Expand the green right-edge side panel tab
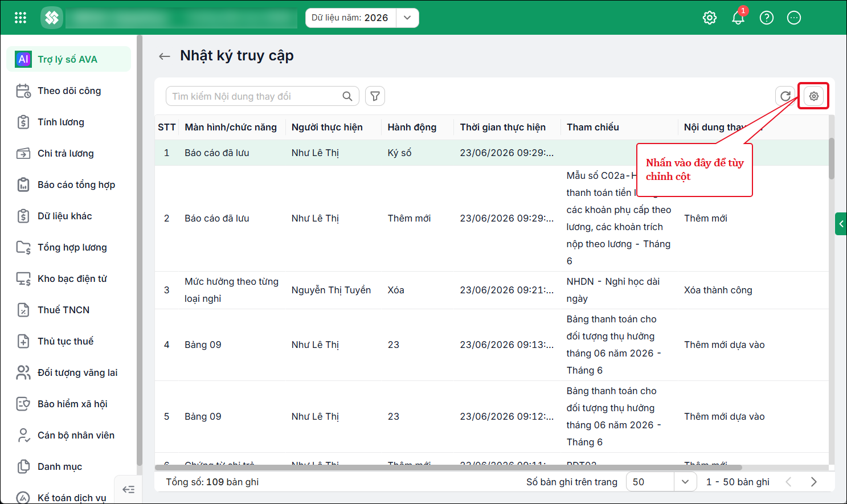Image resolution: width=847 pixels, height=504 pixels. pos(841,224)
